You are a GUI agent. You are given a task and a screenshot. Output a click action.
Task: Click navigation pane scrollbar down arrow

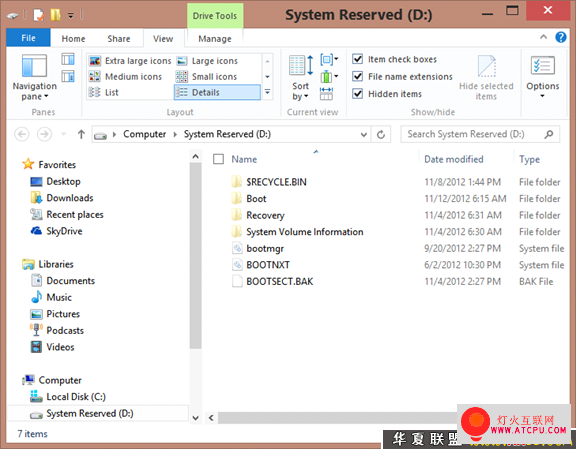(x=195, y=418)
